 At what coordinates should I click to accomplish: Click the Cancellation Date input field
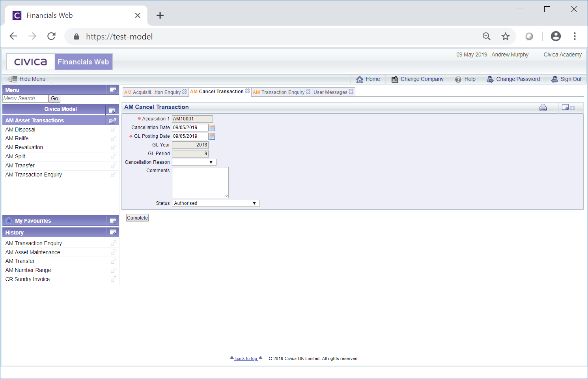click(x=190, y=128)
